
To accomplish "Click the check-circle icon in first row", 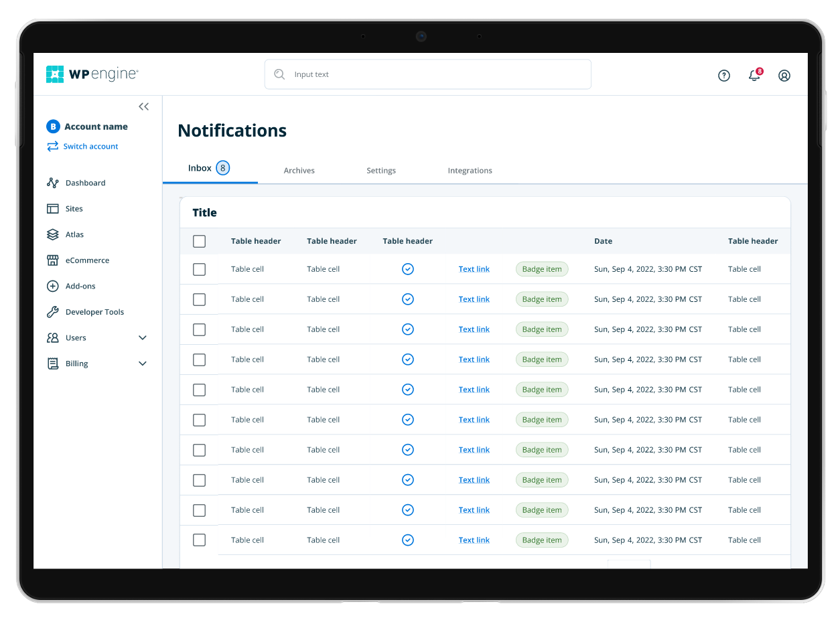I will (x=408, y=269).
